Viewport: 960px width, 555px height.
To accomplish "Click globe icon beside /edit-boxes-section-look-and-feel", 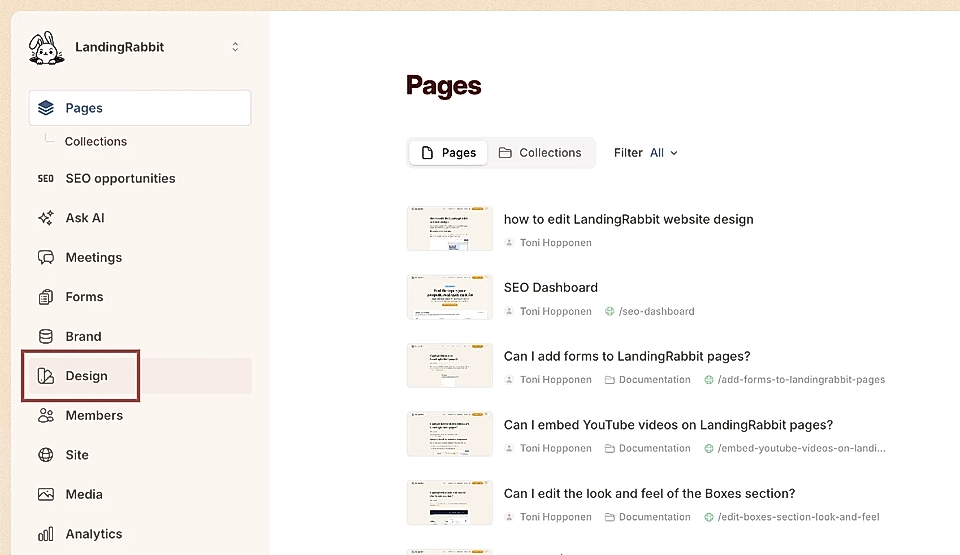I will pyautogui.click(x=709, y=517).
